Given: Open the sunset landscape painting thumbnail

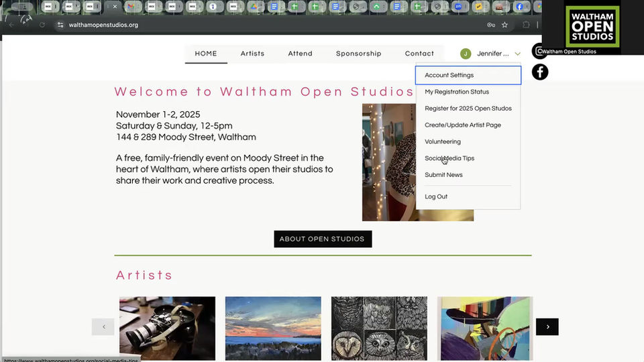Looking at the screenshot, I should click(273, 328).
